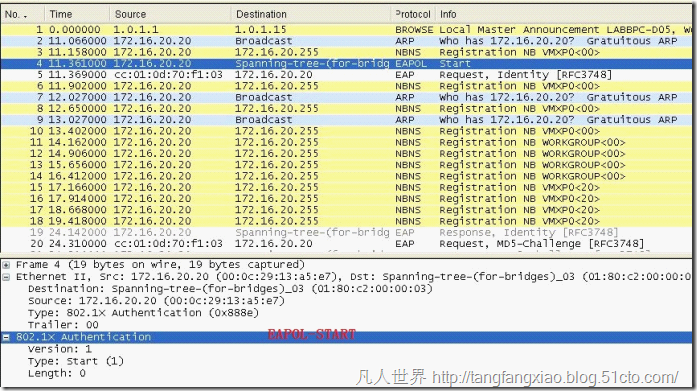
Task: Select packet 1 BROWSE Local Master Announcement
Action: [346, 30]
